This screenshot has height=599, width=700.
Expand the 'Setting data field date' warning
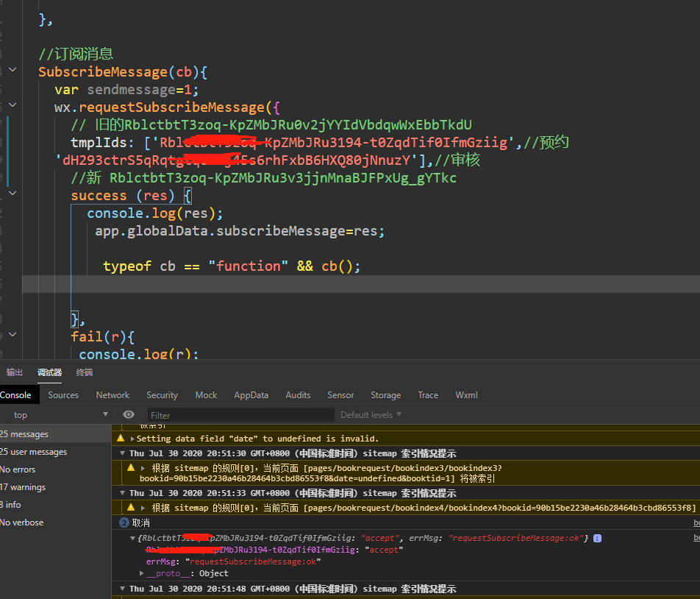click(x=132, y=439)
